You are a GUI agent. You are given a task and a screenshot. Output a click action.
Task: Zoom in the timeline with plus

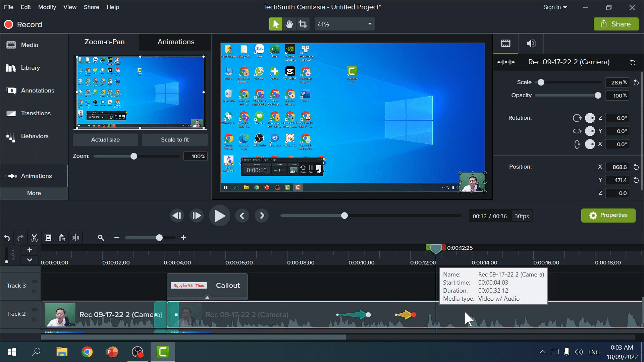click(183, 238)
